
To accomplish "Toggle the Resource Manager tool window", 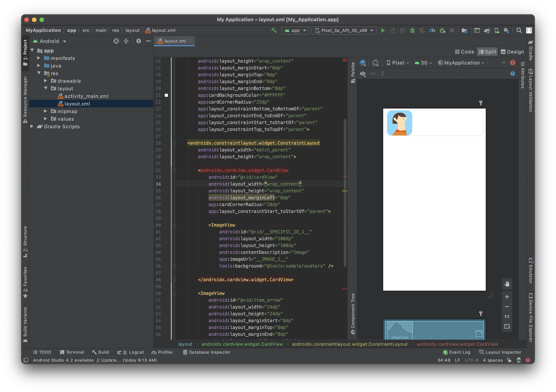I will point(25,100).
